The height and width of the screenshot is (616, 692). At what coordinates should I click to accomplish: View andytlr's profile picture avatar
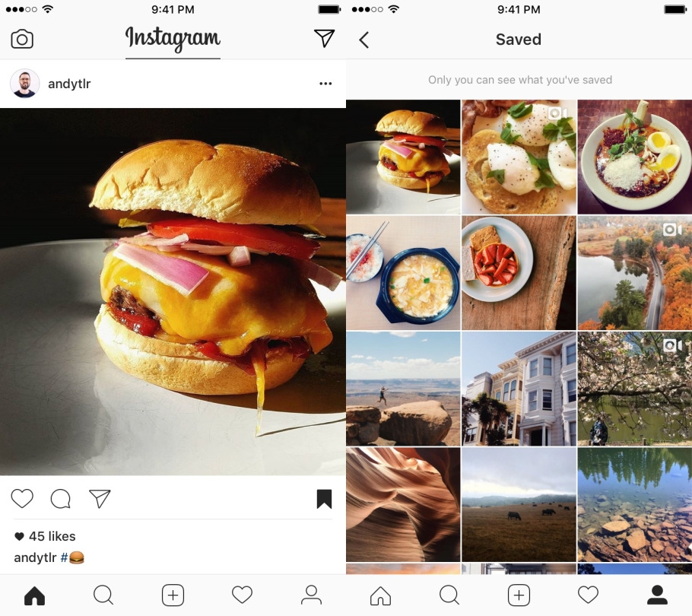24,84
